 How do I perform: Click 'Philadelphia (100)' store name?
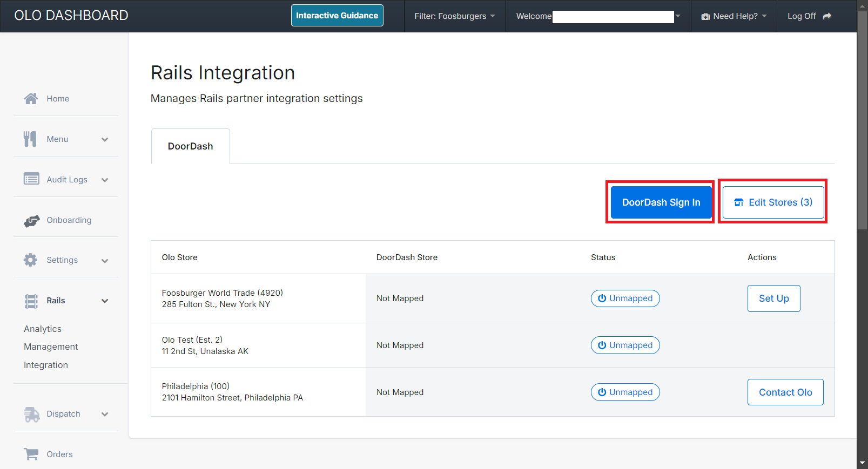click(196, 386)
